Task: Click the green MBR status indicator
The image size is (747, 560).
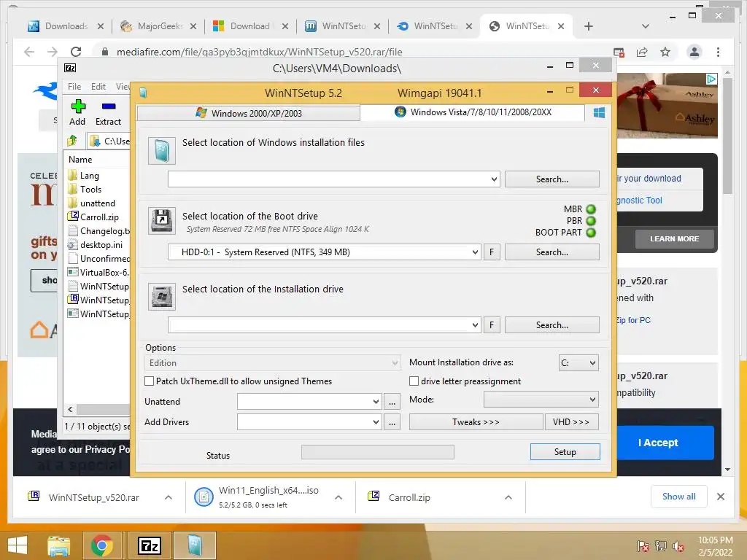Action: (x=591, y=209)
